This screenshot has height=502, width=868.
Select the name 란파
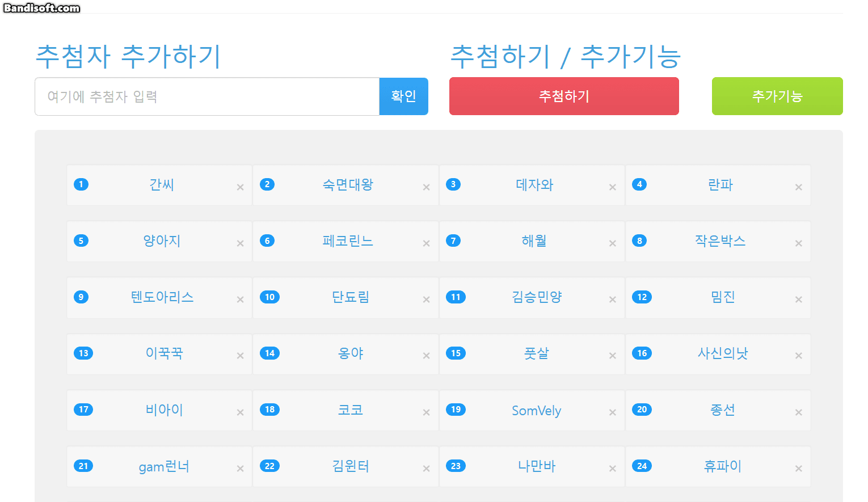tap(720, 184)
